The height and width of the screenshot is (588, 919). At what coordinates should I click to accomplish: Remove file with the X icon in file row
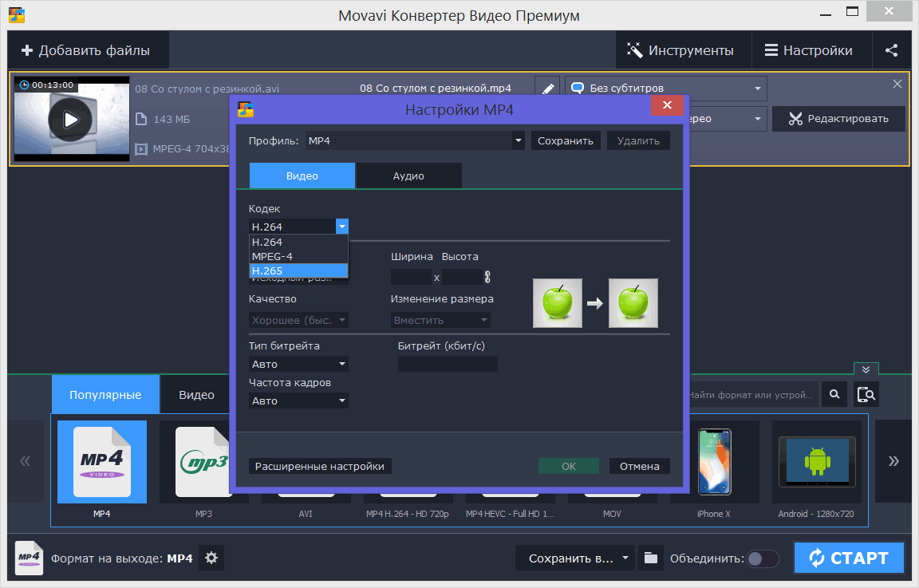tap(897, 84)
